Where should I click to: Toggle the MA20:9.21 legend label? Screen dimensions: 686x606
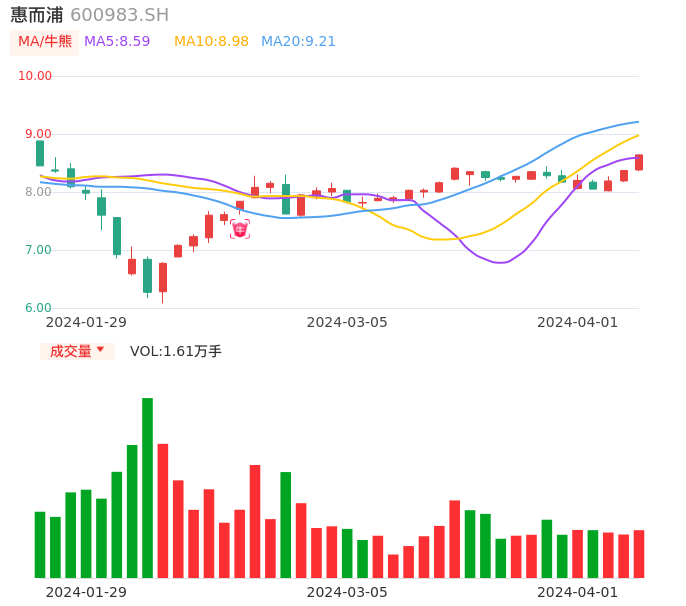coord(298,42)
